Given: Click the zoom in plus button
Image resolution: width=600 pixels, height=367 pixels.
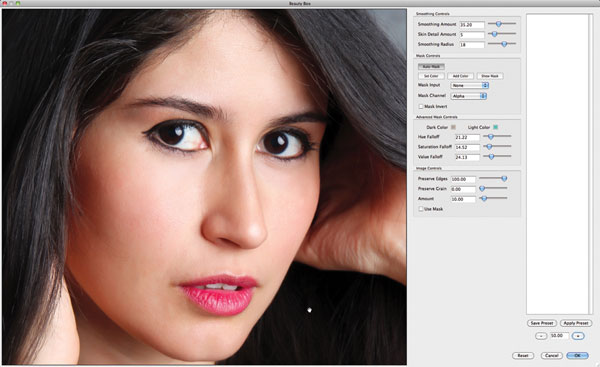Looking at the screenshot, I should pos(578,336).
